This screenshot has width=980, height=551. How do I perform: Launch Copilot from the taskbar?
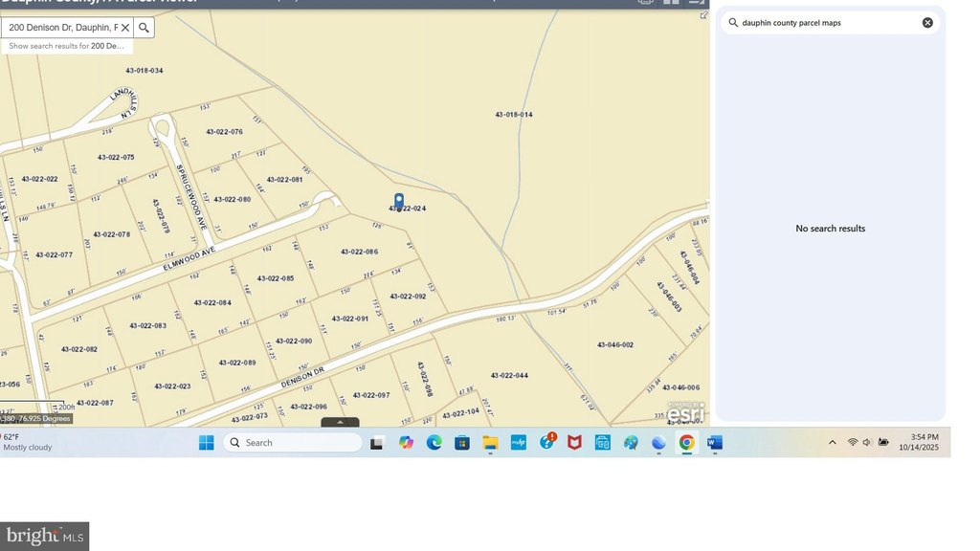[x=406, y=442]
